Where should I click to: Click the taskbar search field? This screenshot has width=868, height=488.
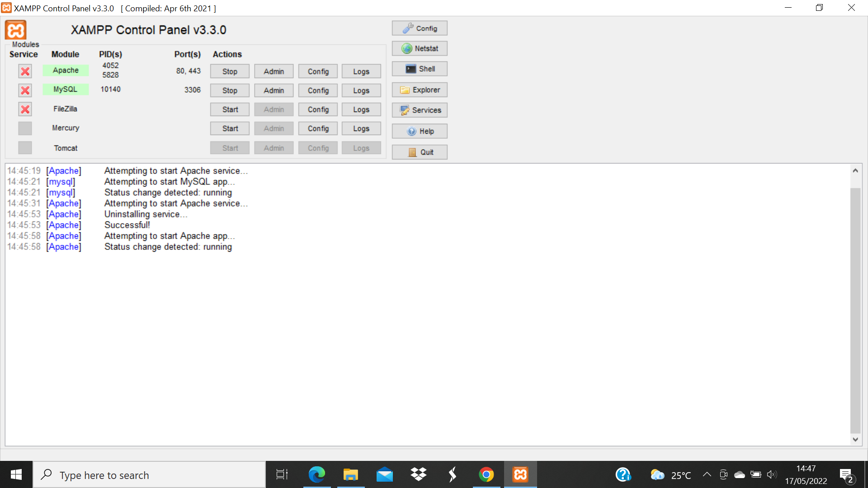149,475
